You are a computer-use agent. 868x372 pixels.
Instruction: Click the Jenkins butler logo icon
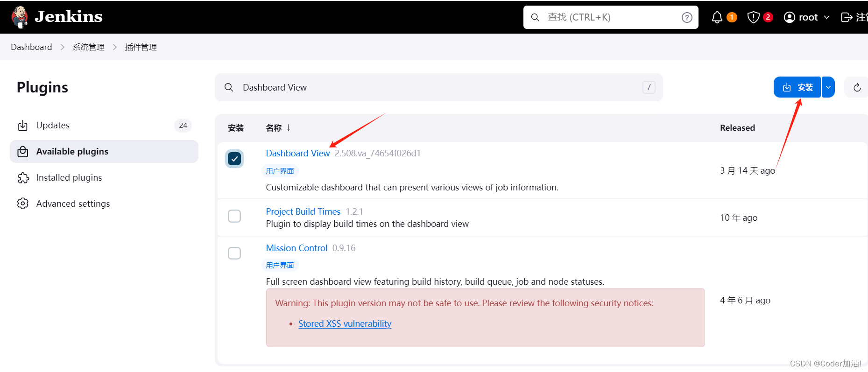coord(20,17)
